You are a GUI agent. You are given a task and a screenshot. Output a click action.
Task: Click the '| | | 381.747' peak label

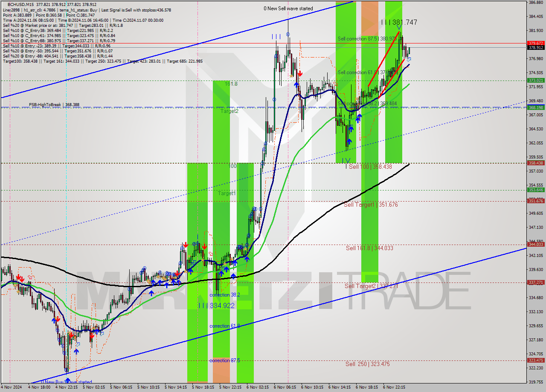[399, 22]
